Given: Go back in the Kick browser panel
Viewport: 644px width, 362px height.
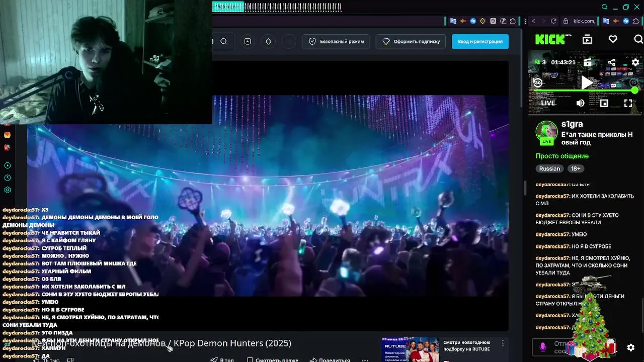Looking at the screenshot, I should 534,21.
